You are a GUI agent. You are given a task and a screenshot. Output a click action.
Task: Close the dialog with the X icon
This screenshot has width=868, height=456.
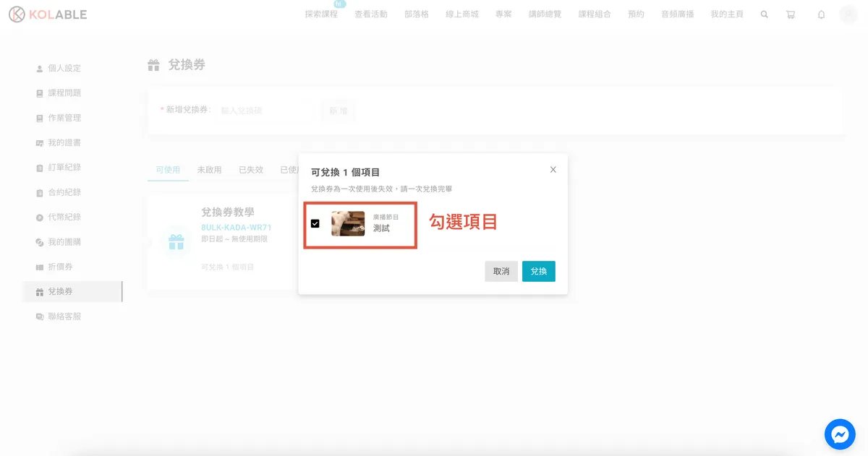(553, 170)
